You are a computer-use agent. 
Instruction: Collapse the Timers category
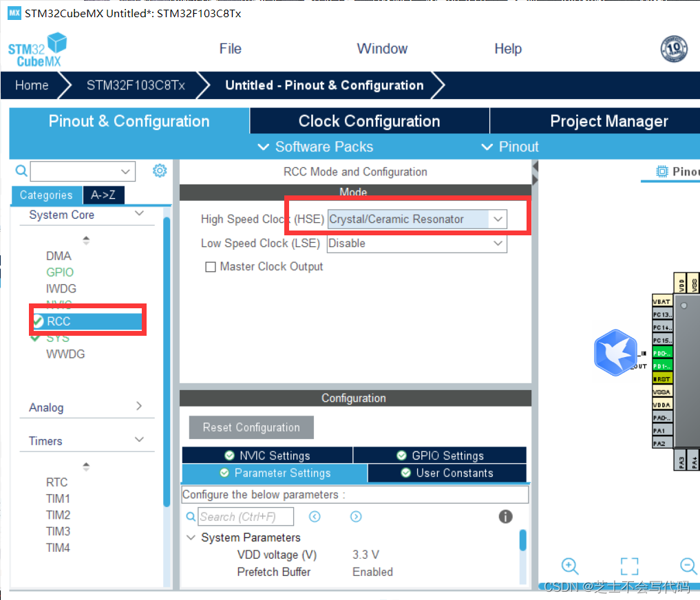[139, 440]
